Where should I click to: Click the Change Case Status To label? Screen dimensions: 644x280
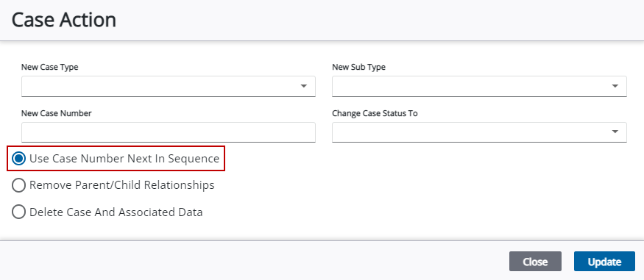point(375,113)
